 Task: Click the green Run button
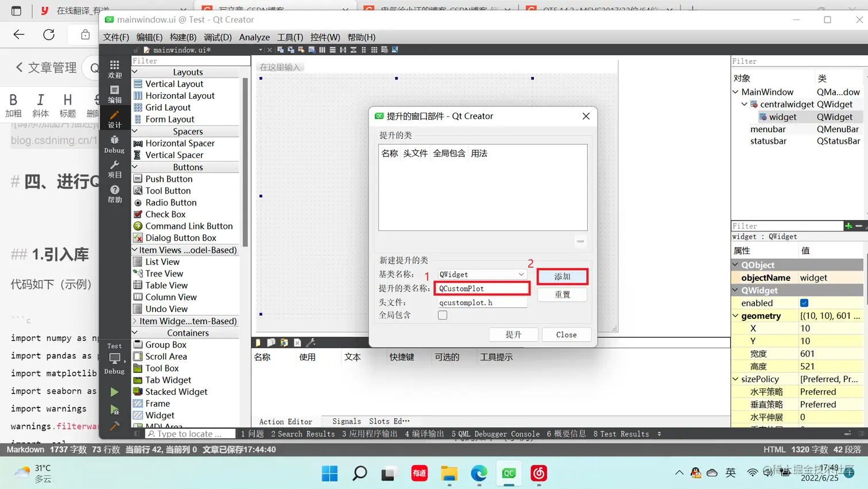[x=115, y=392]
